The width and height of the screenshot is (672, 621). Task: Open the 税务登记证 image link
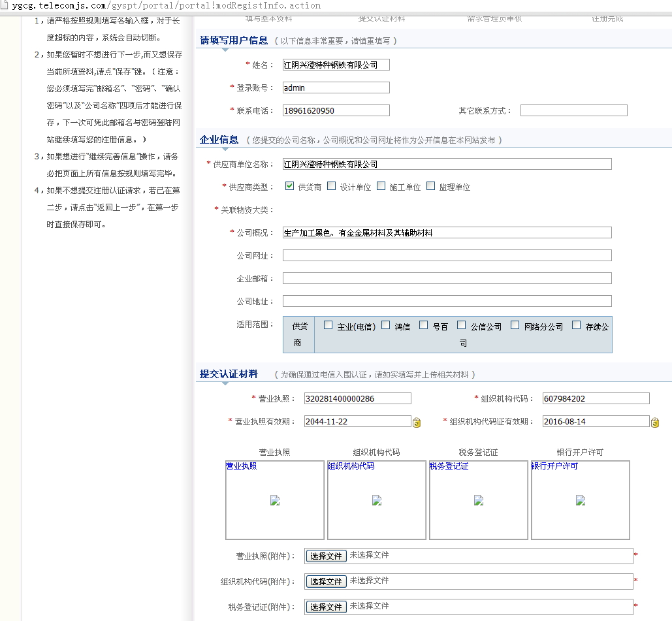[x=449, y=466]
